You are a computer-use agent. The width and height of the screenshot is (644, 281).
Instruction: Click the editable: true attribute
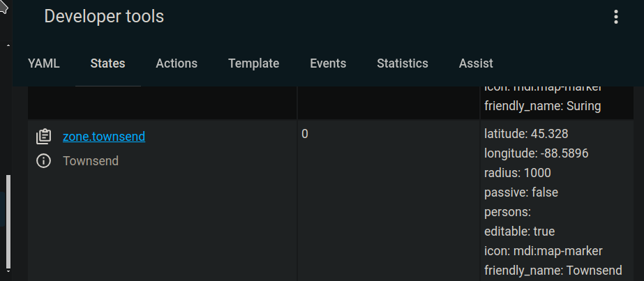(519, 231)
